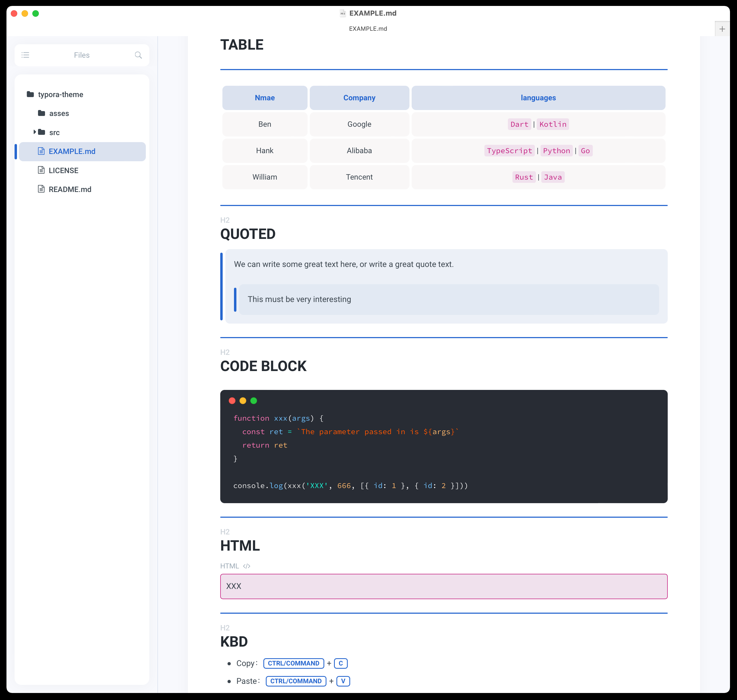Click the CTRL/COMMAND key in Copy row
Image resolution: width=737 pixels, height=700 pixels.
coord(294,663)
